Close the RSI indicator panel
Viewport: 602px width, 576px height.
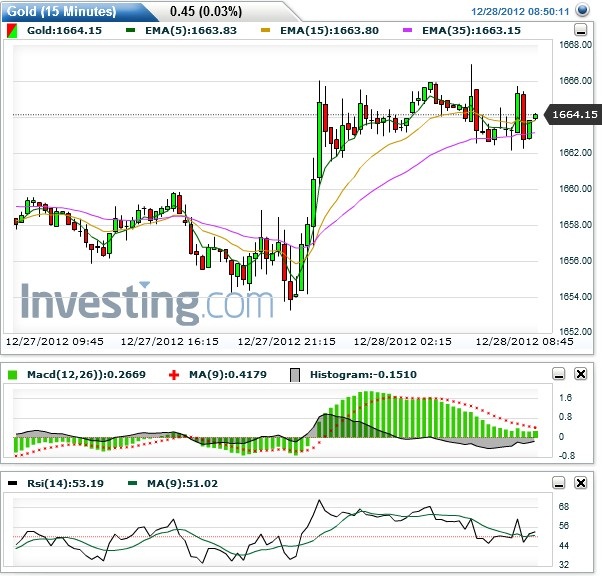(x=581, y=483)
